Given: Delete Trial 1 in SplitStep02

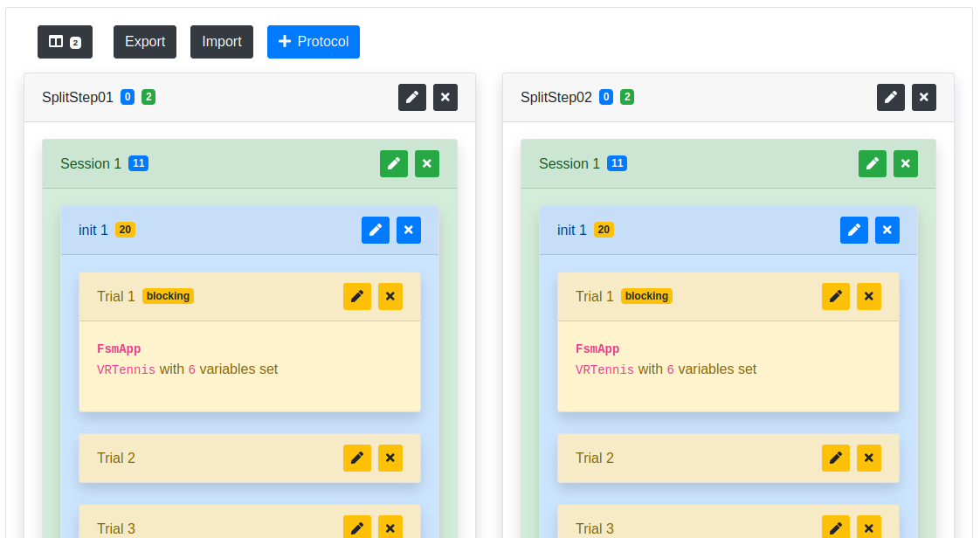Looking at the screenshot, I should pos(869,296).
